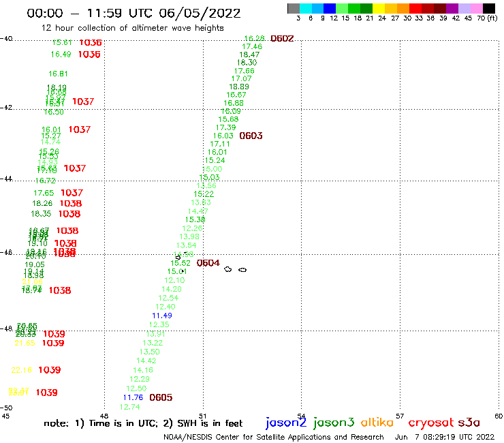The height and width of the screenshot is (443, 504).
Task: Click the rightmost island outline near 0604
Action: 242,270
